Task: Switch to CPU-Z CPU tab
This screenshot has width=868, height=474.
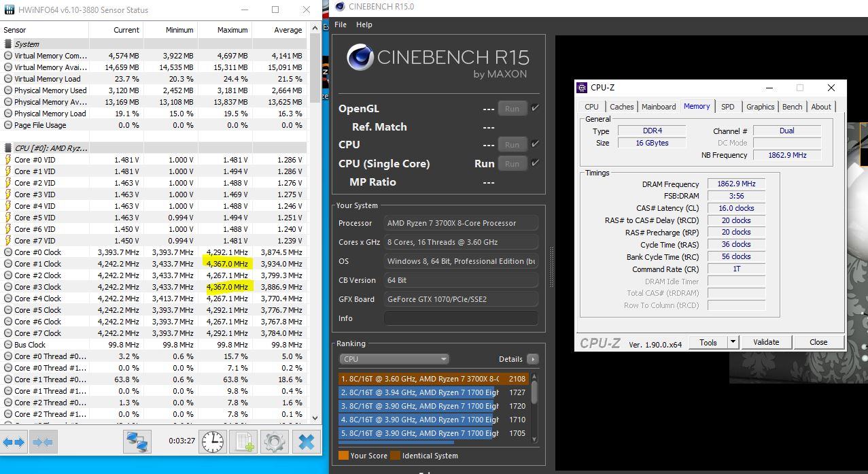Action: pyautogui.click(x=592, y=107)
